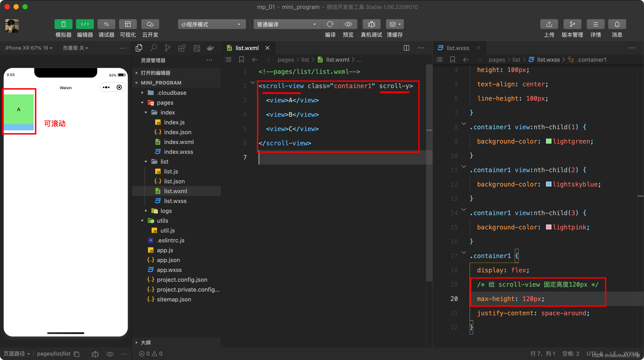Toggle the simulator panel (模拟器)
Screen dimensions: 644x360
(x=63, y=24)
